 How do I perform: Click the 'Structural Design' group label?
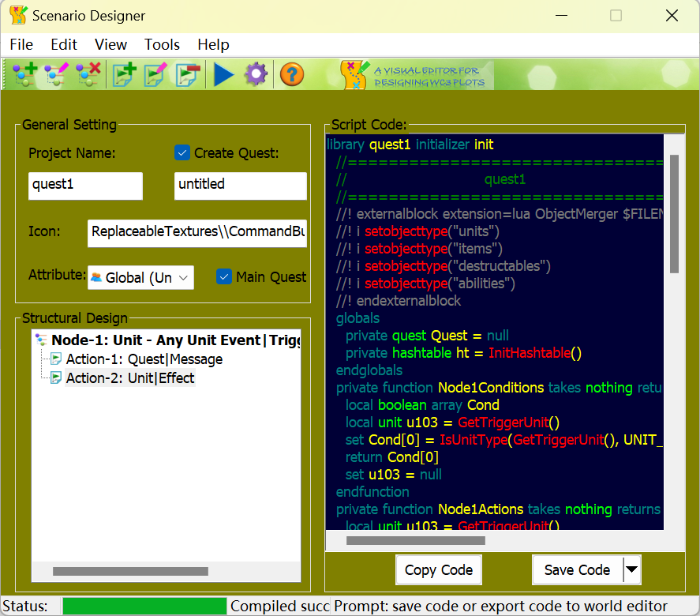click(x=74, y=318)
